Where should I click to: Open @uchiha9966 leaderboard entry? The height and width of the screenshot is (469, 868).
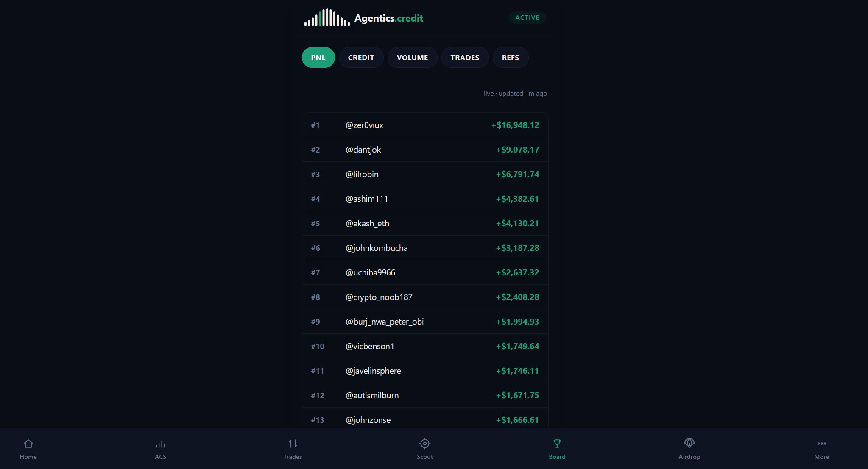(x=425, y=272)
